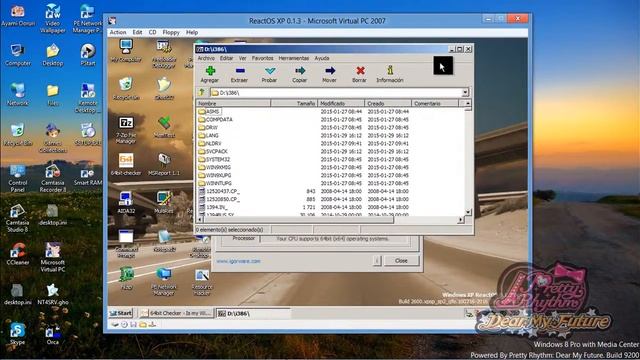Image resolution: width=640 pixels, height=360 pixels.
Task: Select the Games Collections desktop icon
Action: tap(53, 138)
